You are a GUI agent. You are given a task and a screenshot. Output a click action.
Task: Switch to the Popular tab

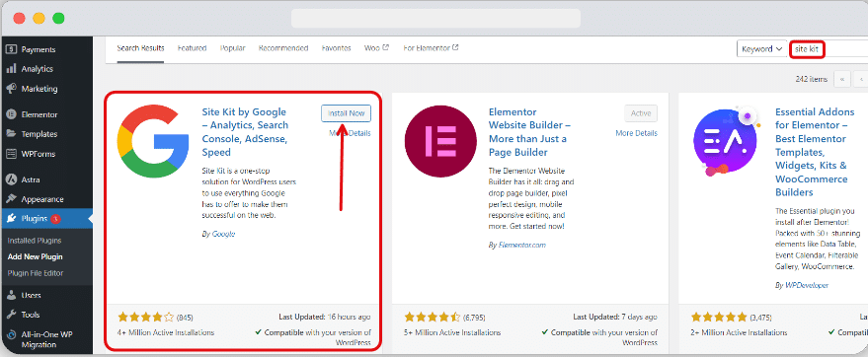pos(232,48)
